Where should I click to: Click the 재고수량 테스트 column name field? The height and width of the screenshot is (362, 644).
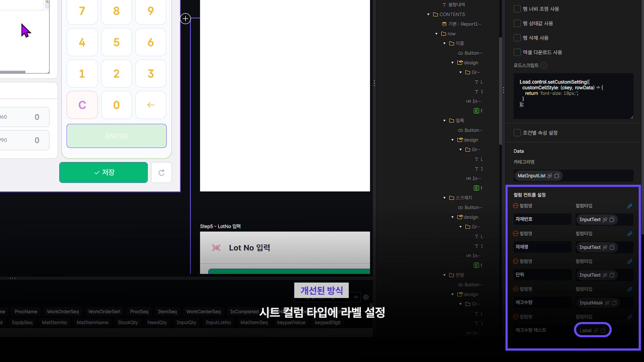pos(542,330)
